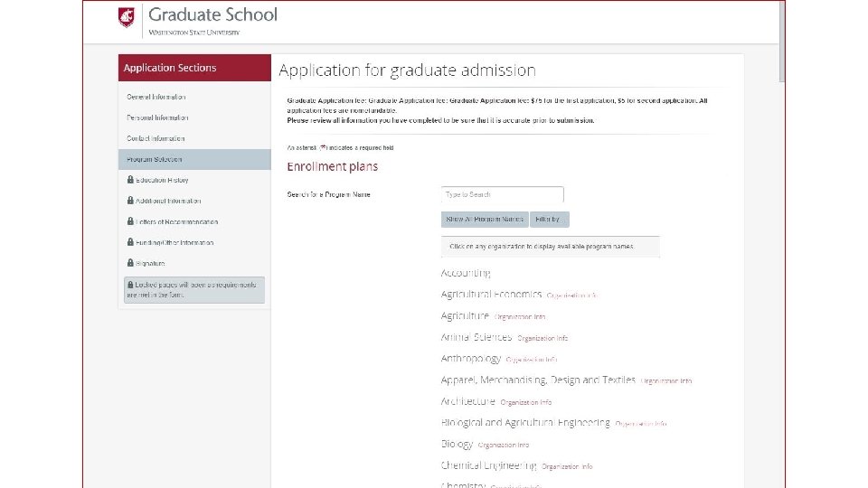Open Organization Info for Biology
868x488 pixels.
504,445
